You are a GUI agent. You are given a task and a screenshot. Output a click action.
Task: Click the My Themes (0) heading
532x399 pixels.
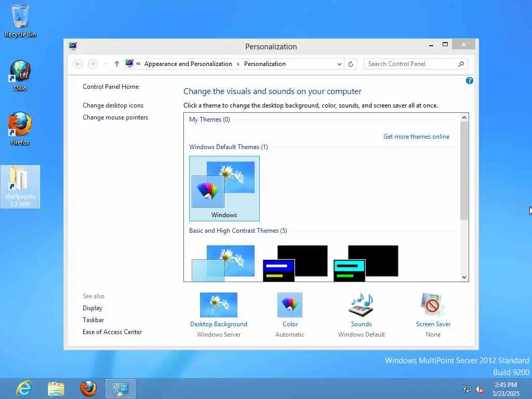(209, 119)
